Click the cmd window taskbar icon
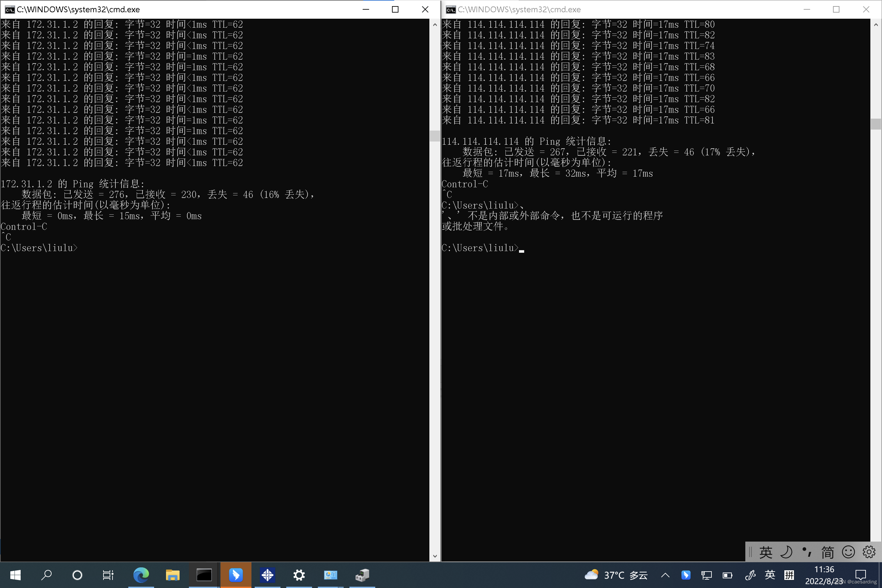Image resolution: width=882 pixels, height=588 pixels. pos(204,575)
